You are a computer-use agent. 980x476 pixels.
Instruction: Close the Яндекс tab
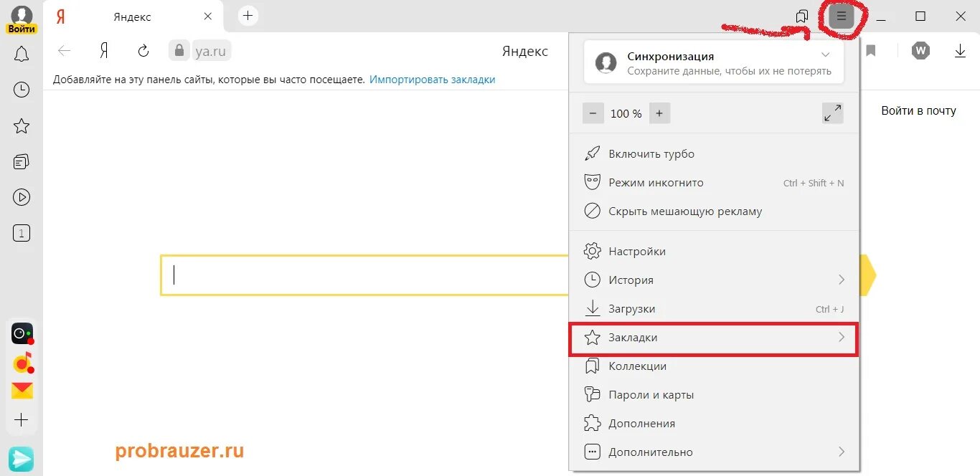pos(208,16)
